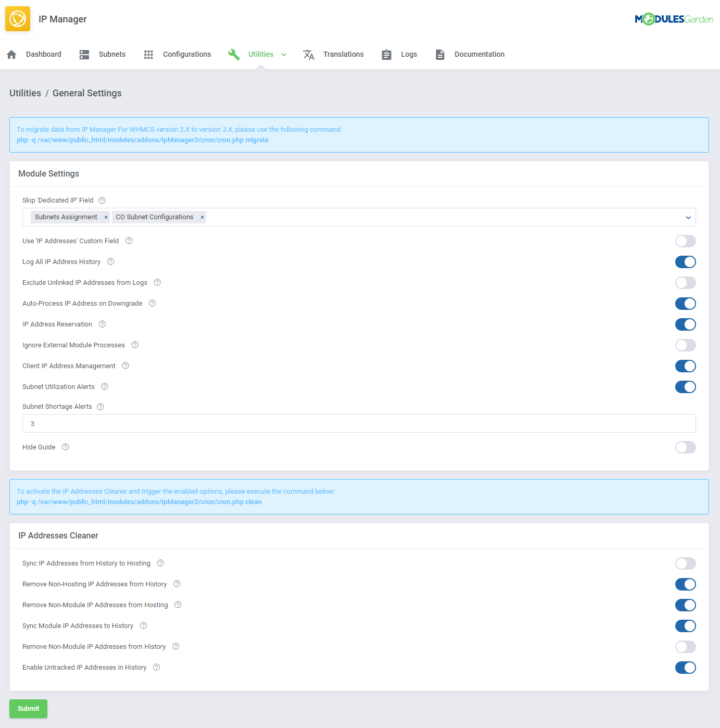Expand the Skip 'Dedicated IP' Field dropdown

coord(688,217)
